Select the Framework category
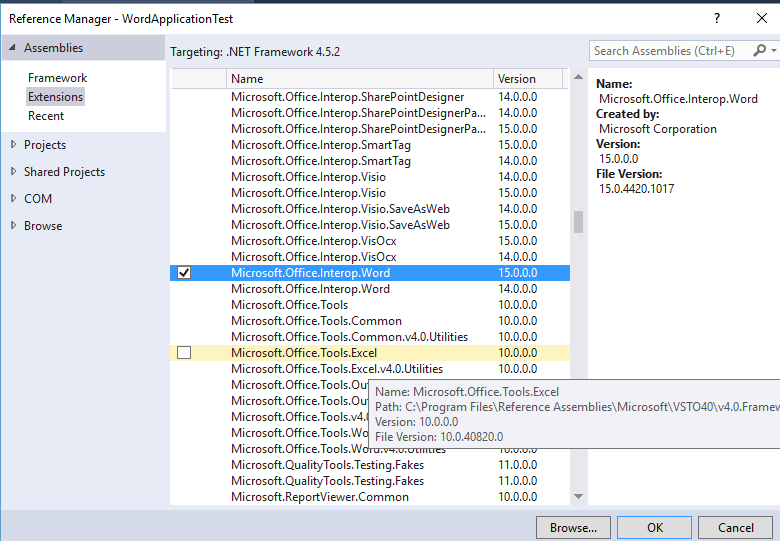This screenshot has height=541, width=780. point(57,78)
